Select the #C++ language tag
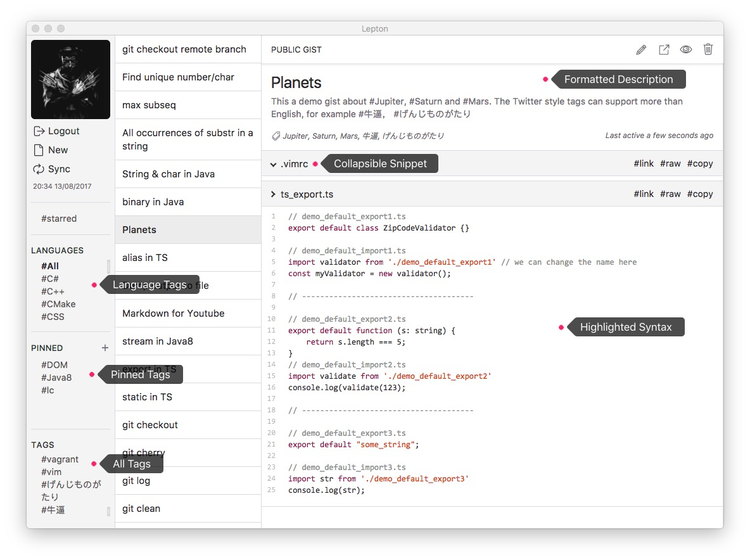The width and height of the screenshot is (750, 560). (x=53, y=291)
